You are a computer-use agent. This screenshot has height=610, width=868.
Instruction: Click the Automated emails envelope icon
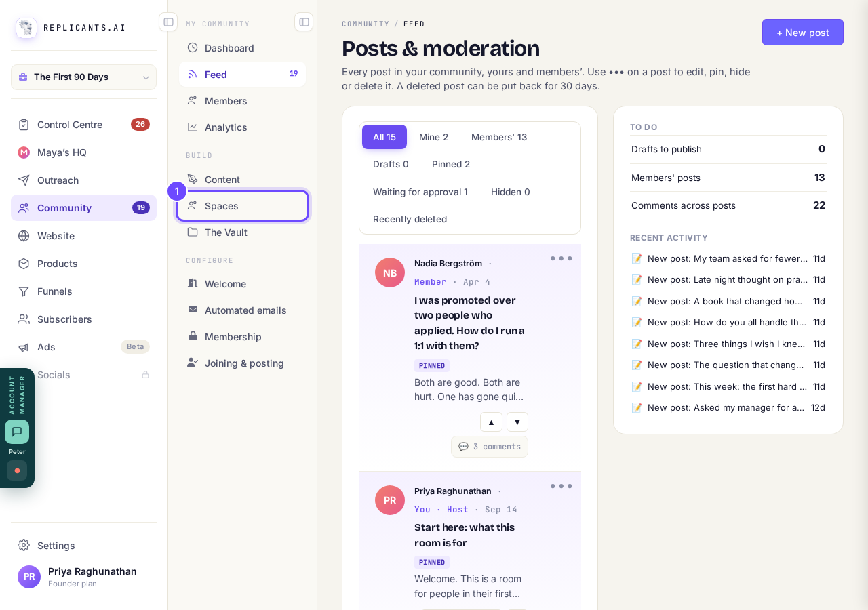pos(193,310)
